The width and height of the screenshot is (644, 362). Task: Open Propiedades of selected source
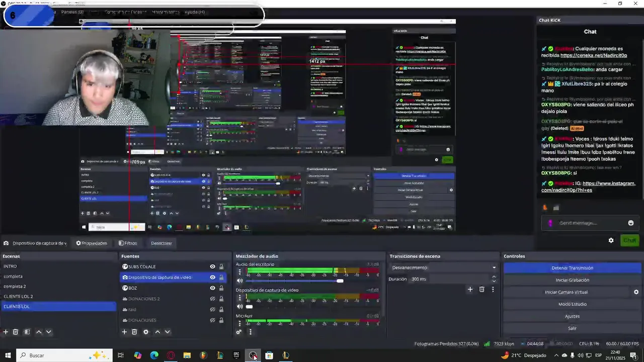(92, 243)
